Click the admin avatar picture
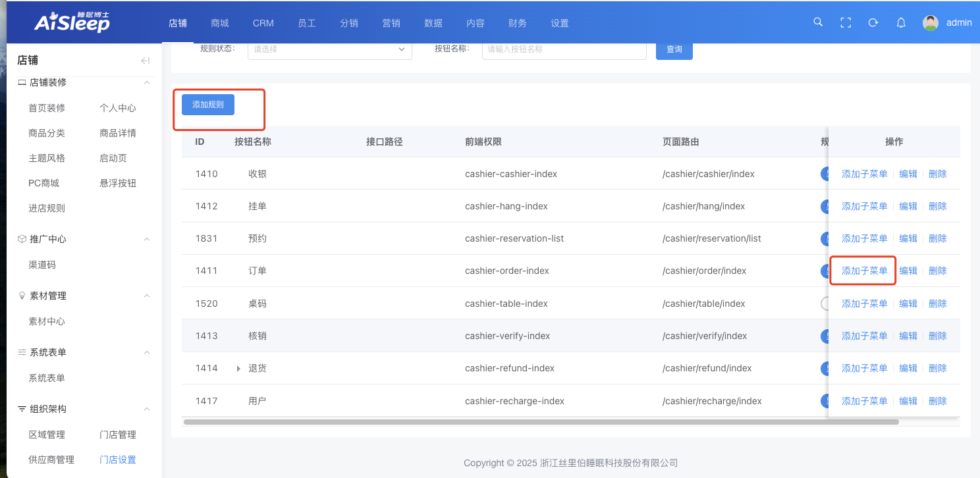This screenshot has height=478, width=980. [931, 23]
